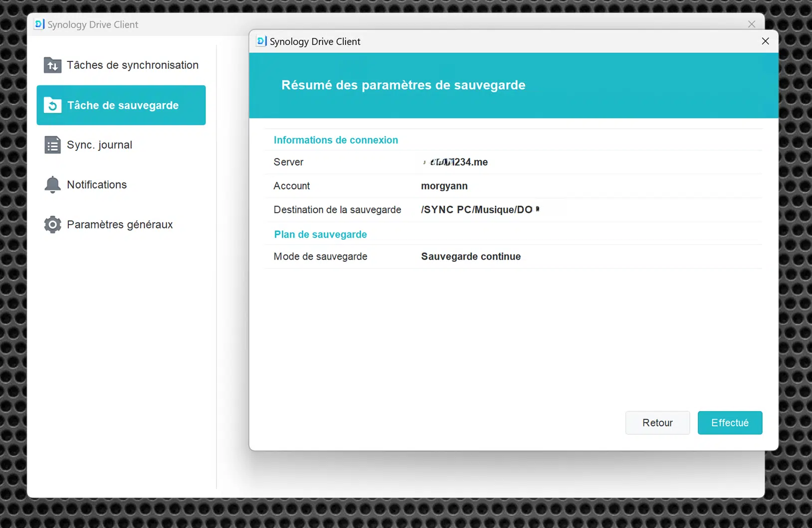This screenshot has height=528, width=812.
Task: Close the background Synology Drive Client window
Action: [x=752, y=24]
